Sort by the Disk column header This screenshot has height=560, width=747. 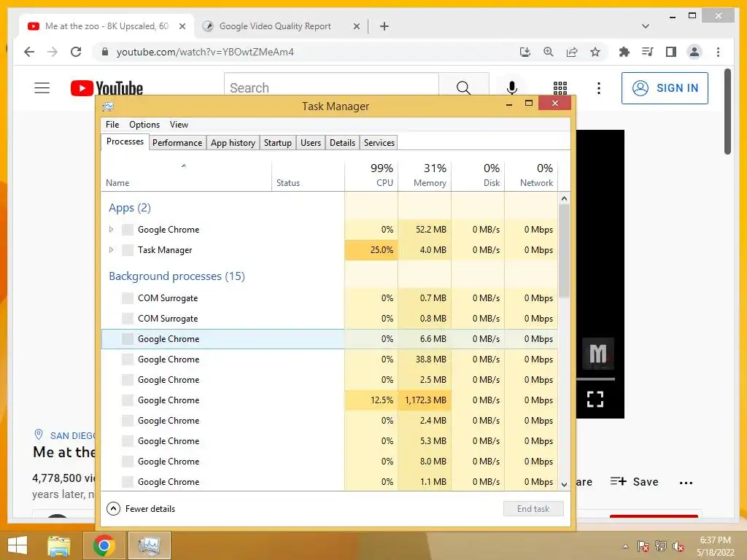coord(479,175)
